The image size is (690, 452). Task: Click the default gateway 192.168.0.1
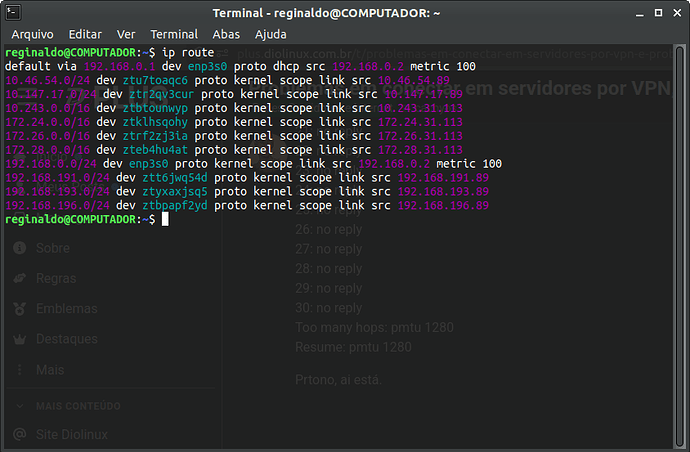tap(119, 66)
